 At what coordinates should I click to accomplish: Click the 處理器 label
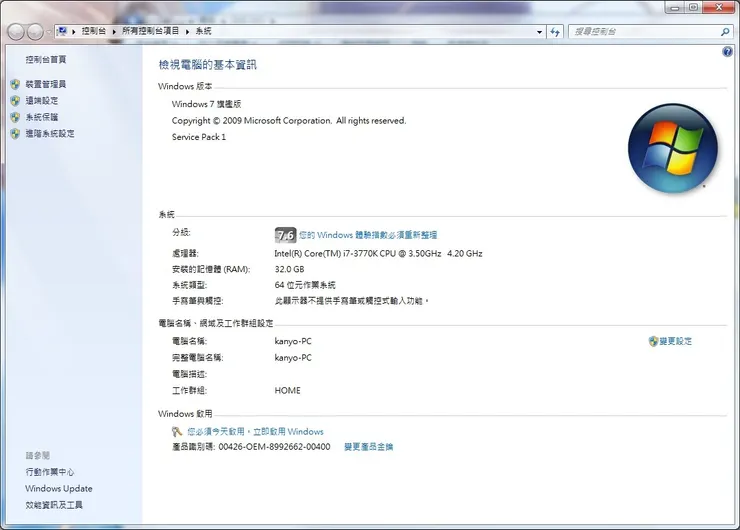pyautogui.click(x=185, y=253)
